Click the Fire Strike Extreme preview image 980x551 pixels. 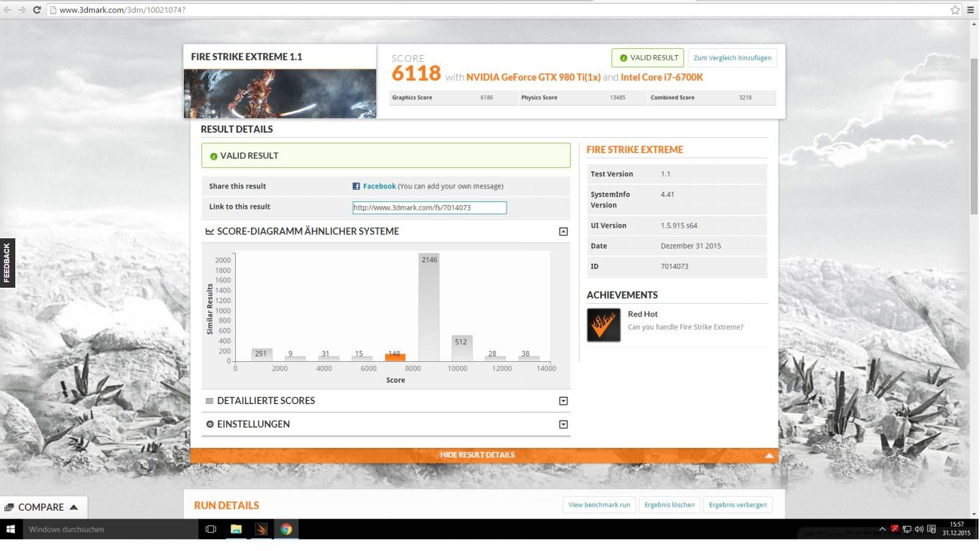click(x=280, y=93)
